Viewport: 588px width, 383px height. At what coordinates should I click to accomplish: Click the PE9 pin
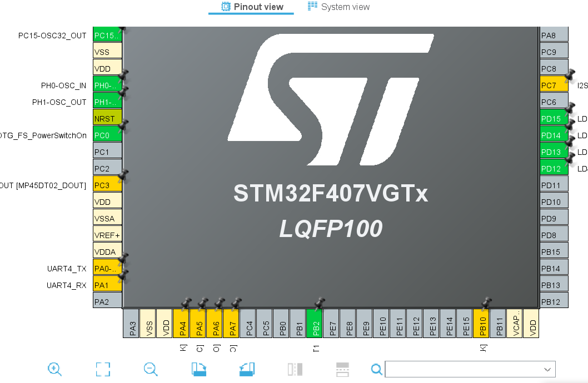[x=365, y=324]
